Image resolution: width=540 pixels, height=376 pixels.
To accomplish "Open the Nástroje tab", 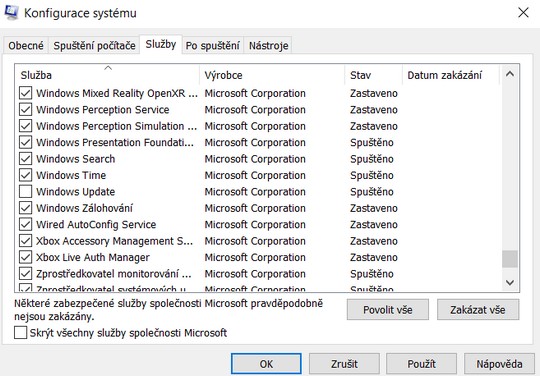I will (x=268, y=46).
